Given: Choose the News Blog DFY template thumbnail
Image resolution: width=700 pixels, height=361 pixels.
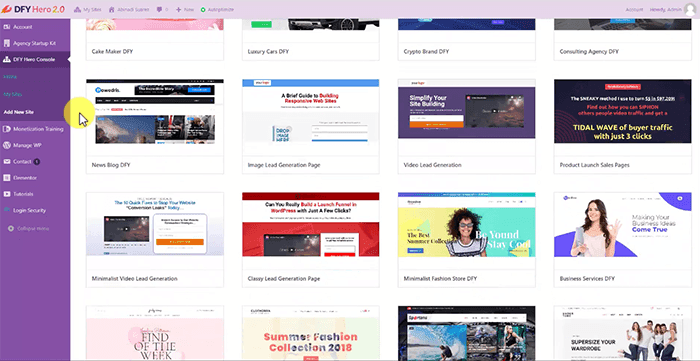Looking at the screenshot, I should coord(155,112).
